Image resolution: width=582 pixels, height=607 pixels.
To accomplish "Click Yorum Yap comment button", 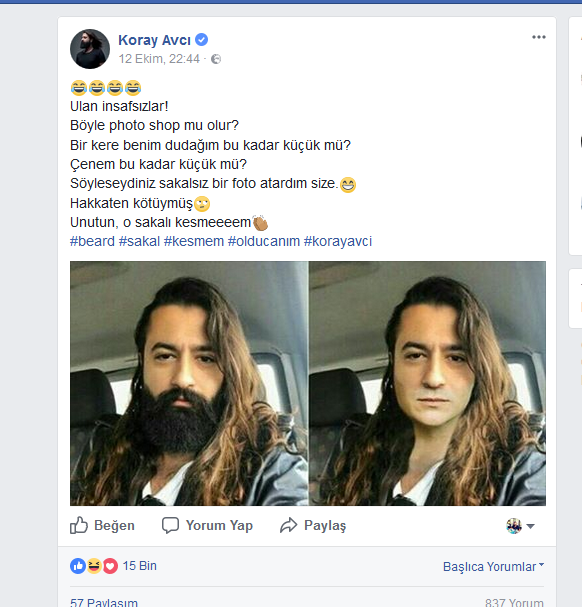I will 207,525.
